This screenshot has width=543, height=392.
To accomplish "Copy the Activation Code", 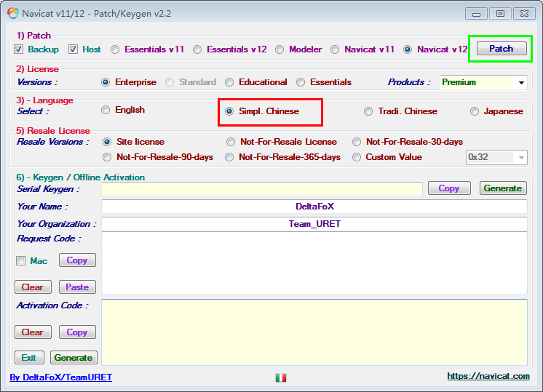I will tap(77, 332).
